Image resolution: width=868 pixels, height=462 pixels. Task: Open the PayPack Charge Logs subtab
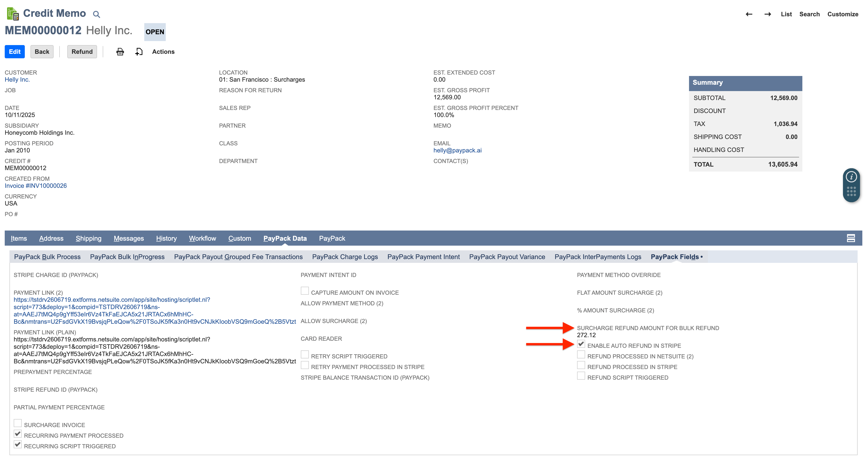(x=345, y=256)
